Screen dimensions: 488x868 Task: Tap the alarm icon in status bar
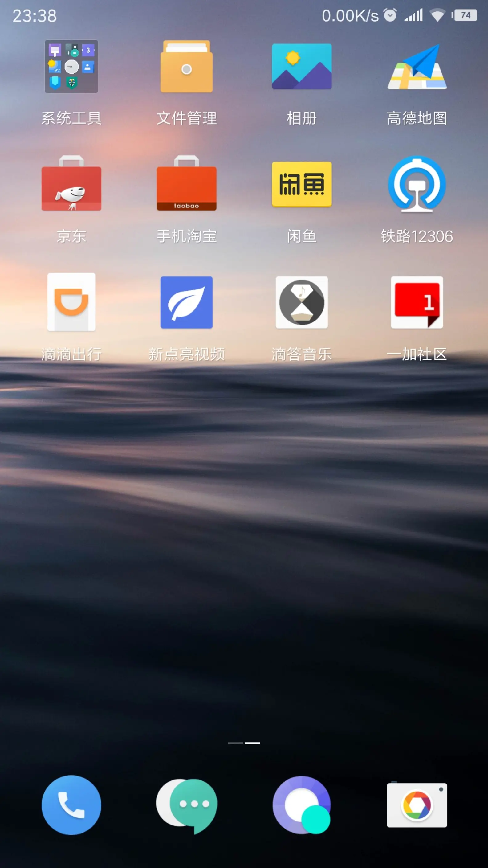390,15
